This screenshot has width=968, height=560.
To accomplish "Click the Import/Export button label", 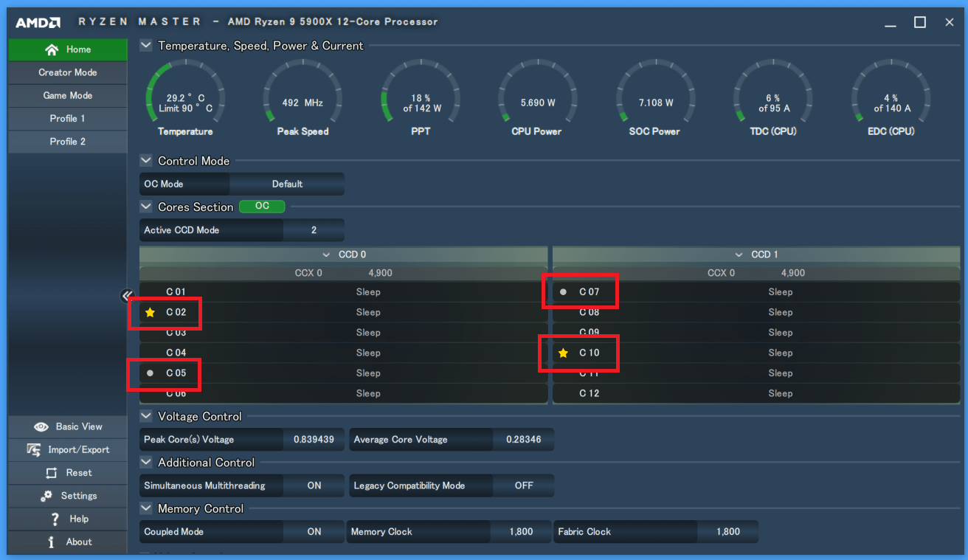I will coord(79,450).
